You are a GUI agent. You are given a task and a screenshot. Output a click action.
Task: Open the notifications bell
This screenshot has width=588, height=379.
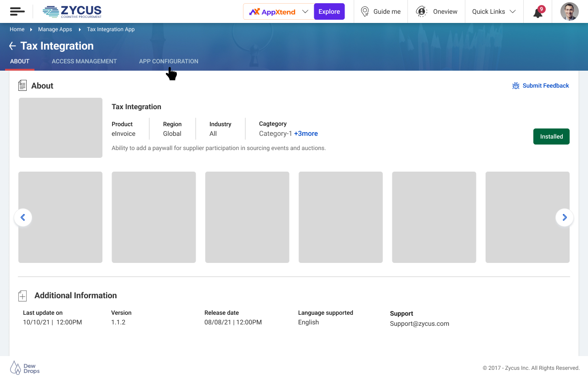[x=538, y=12]
